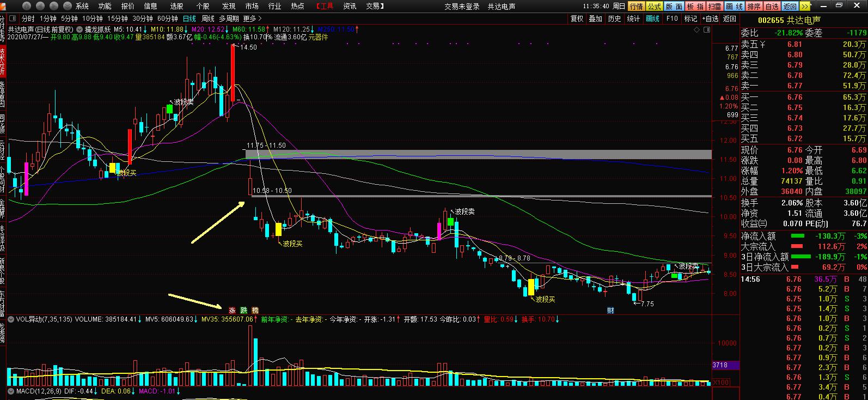This screenshot has width=868, height=400.
Task: Click the green 跌 marker icon
Action: 243,309
